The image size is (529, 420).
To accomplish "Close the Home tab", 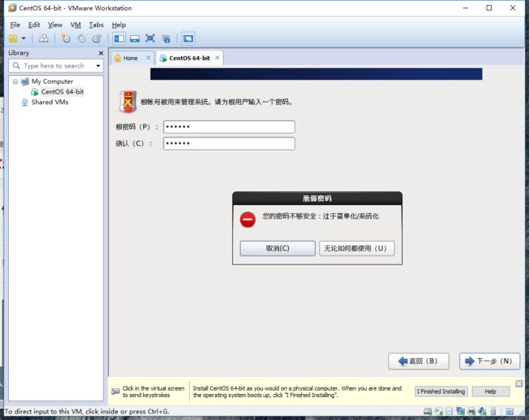I will (x=148, y=58).
